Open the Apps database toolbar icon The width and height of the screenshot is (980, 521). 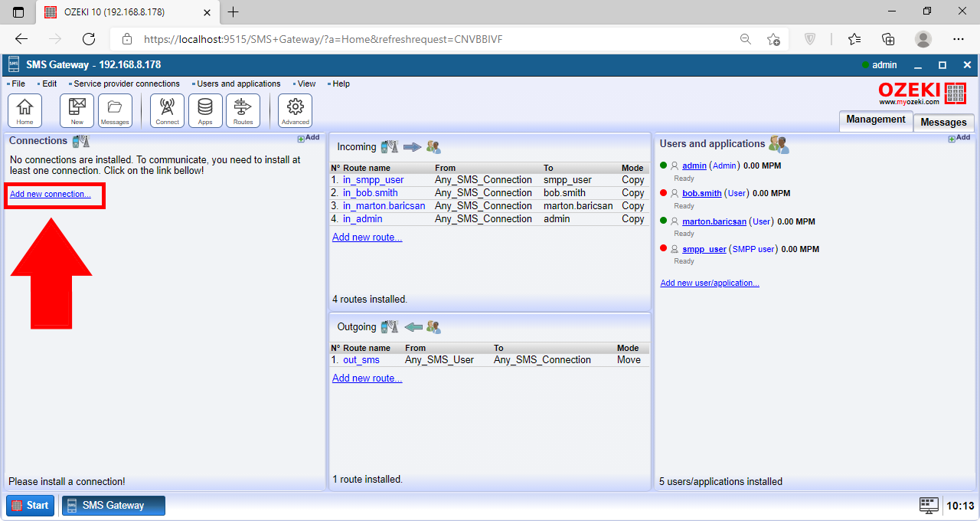point(205,110)
